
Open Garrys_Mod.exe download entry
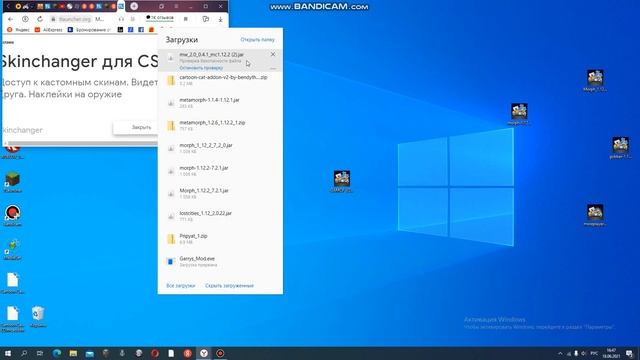coord(220,262)
